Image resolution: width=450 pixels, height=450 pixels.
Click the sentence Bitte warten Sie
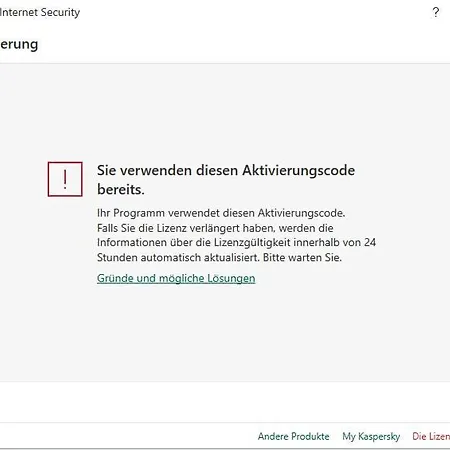pos(302,257)
